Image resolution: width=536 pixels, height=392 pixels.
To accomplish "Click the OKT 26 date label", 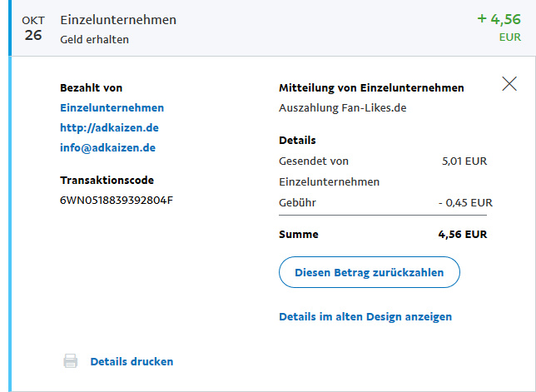I will click(x=32, y=28).
